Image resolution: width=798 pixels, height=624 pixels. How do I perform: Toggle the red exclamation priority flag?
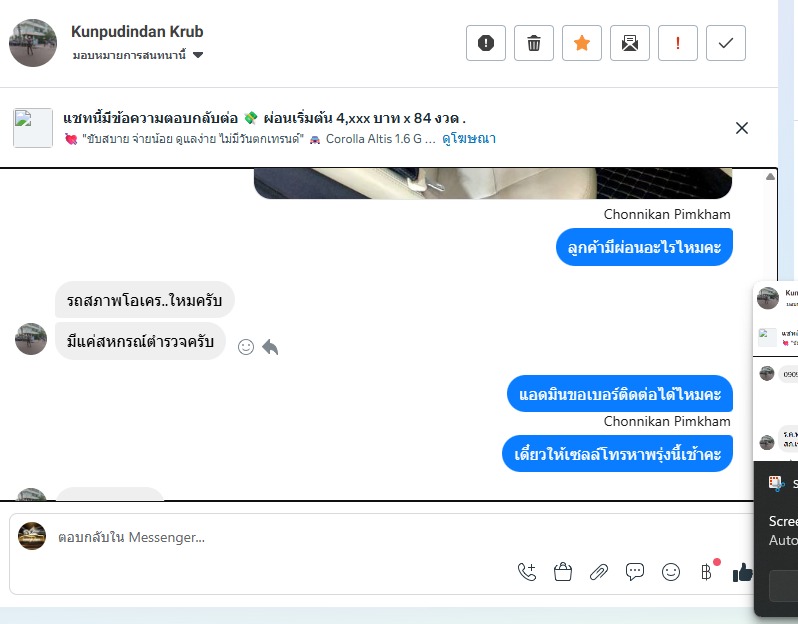pyautogui.click(x=677, y=43)
